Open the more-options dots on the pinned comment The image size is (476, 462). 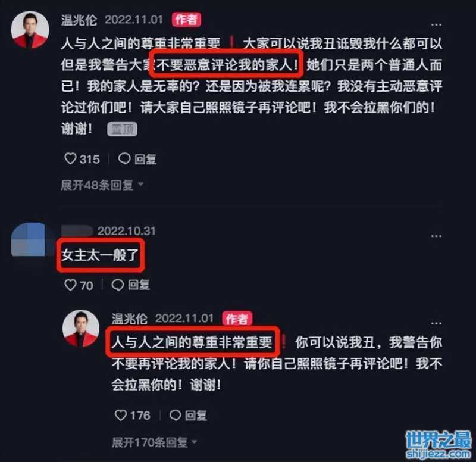[436, 24]
